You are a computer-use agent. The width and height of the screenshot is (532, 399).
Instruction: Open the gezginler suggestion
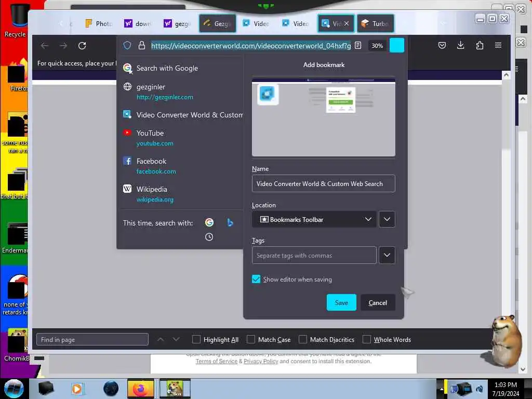pos(180,91)
